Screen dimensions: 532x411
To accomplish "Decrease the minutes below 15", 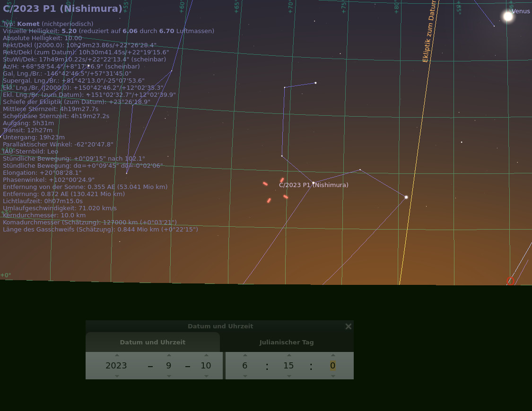I will coord(288,376).
